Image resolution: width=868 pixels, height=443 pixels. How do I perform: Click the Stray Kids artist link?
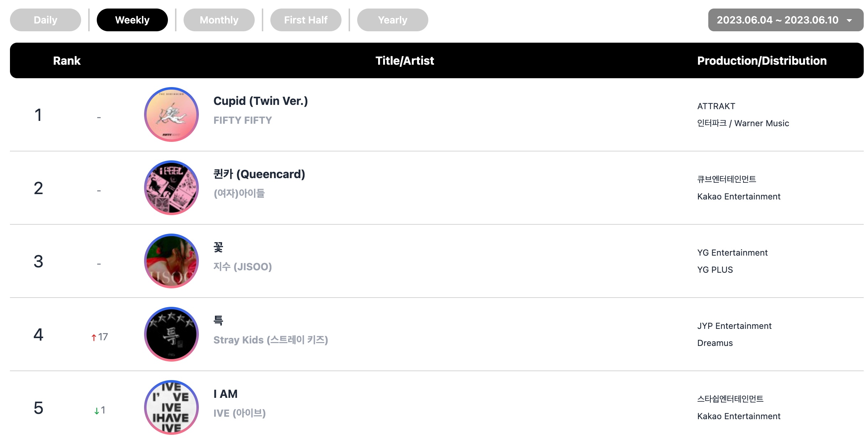click(x=271, y=340)
